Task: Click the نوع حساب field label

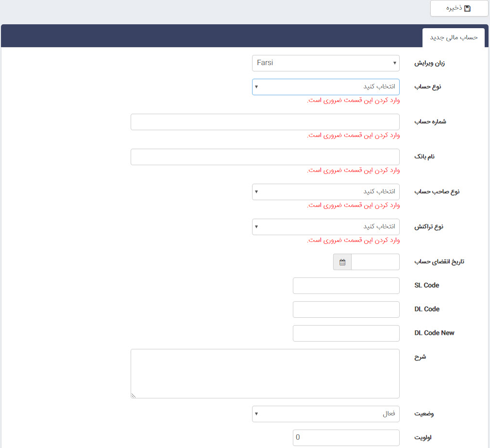Action: pyautogui.click(x=427, y=86)
